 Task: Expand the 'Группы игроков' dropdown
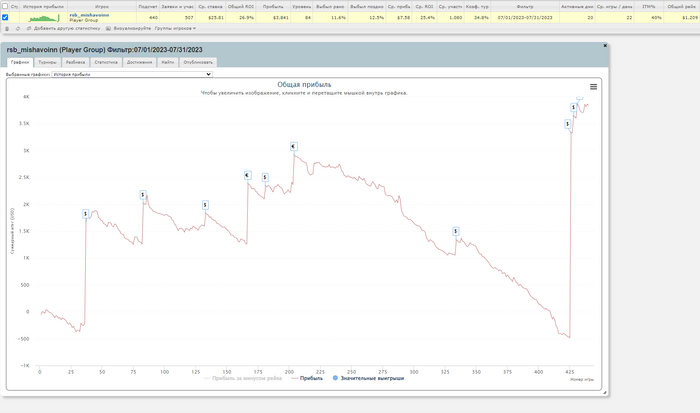point(175,29)
